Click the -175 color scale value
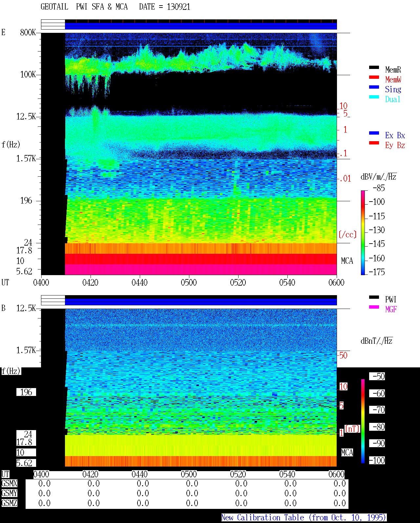 [x=377, y=272]
